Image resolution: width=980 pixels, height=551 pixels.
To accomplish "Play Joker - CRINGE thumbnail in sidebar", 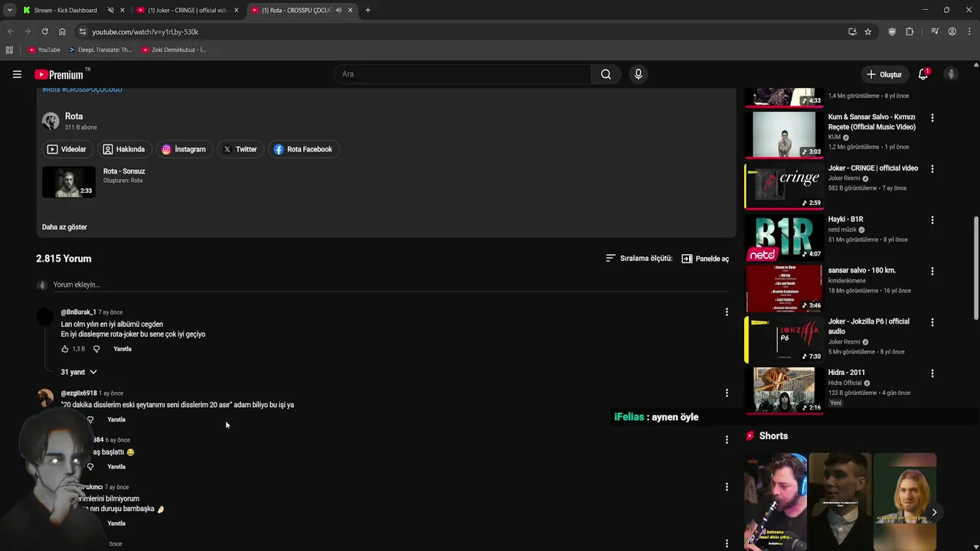I will tap(784, 186).
